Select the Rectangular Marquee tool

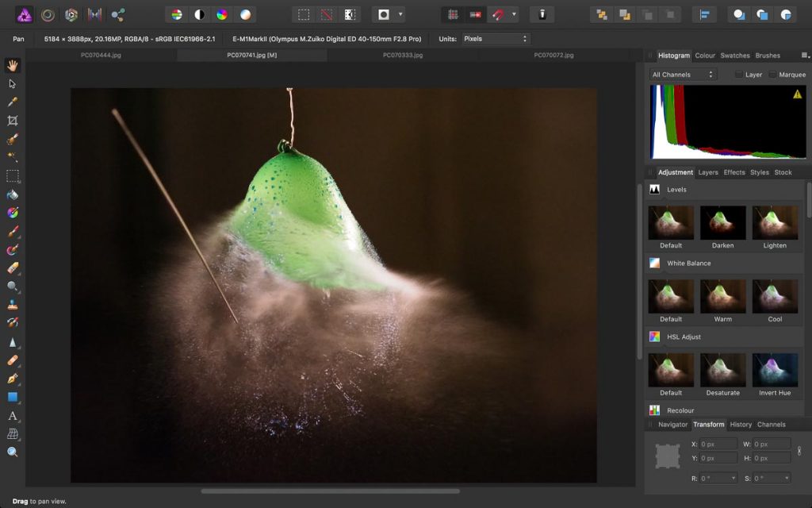(13, 175)
